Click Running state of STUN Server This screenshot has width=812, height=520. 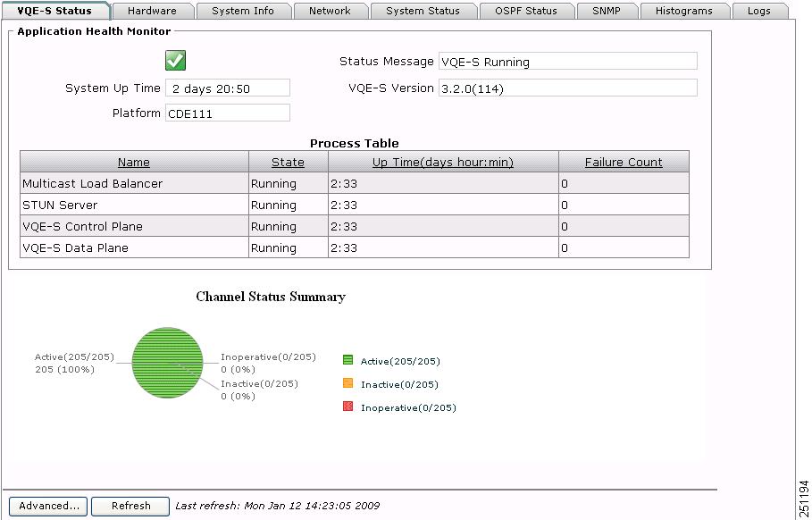(x=273, y=205)
